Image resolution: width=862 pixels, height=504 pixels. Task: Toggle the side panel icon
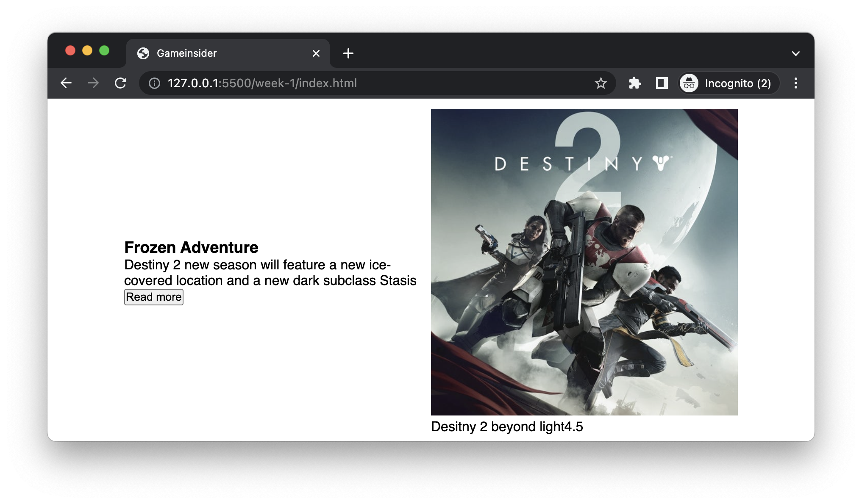(x=662, y=83)
